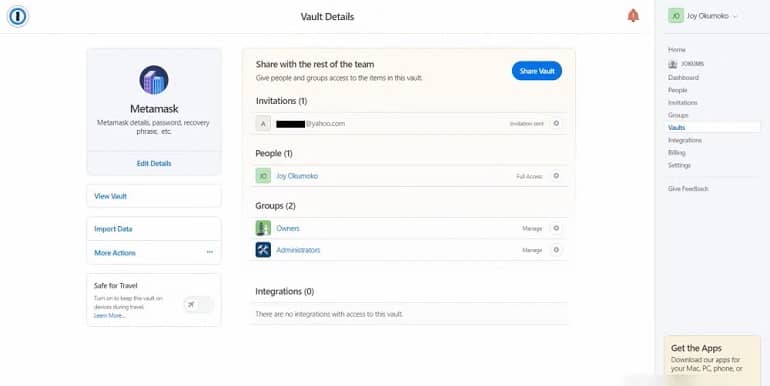The width and height of the screenshot is (770, 386).
Task: Open Integrations in the sidebar
Action: 685,140
